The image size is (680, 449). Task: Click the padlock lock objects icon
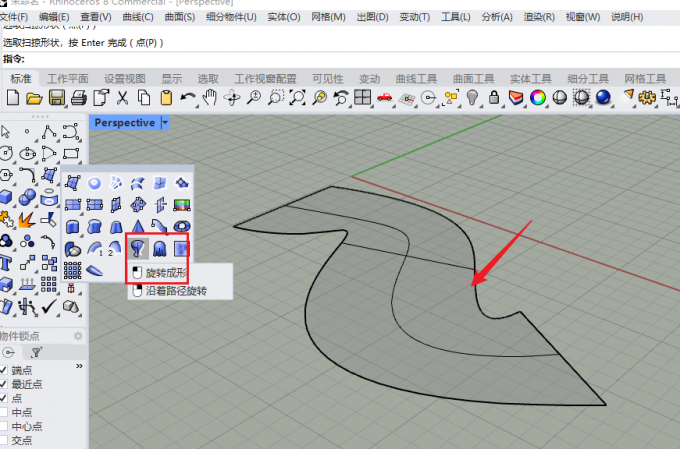coord(494,98)
